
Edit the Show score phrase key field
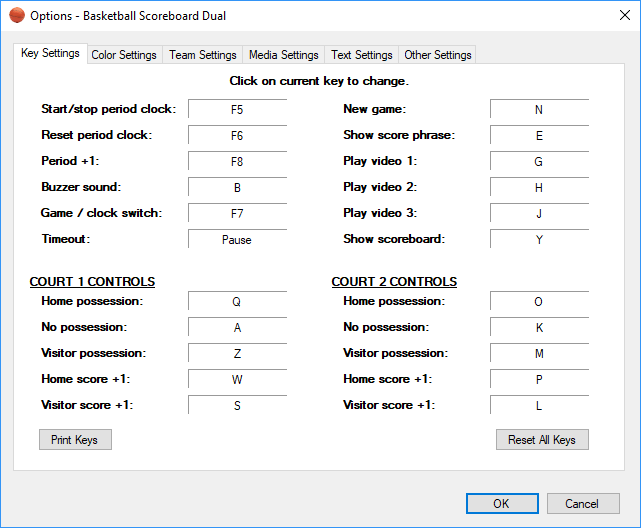coord(539,135)
